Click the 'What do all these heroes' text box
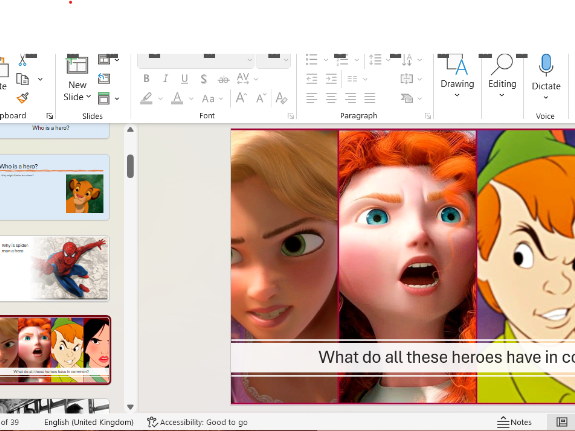Screen dimensions: 575x431 click(x=403, y=357)
